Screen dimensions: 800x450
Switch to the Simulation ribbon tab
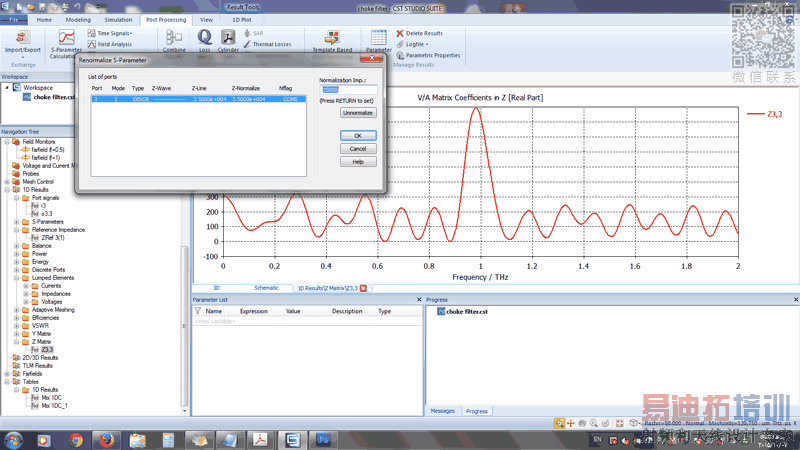pos(118,20)
